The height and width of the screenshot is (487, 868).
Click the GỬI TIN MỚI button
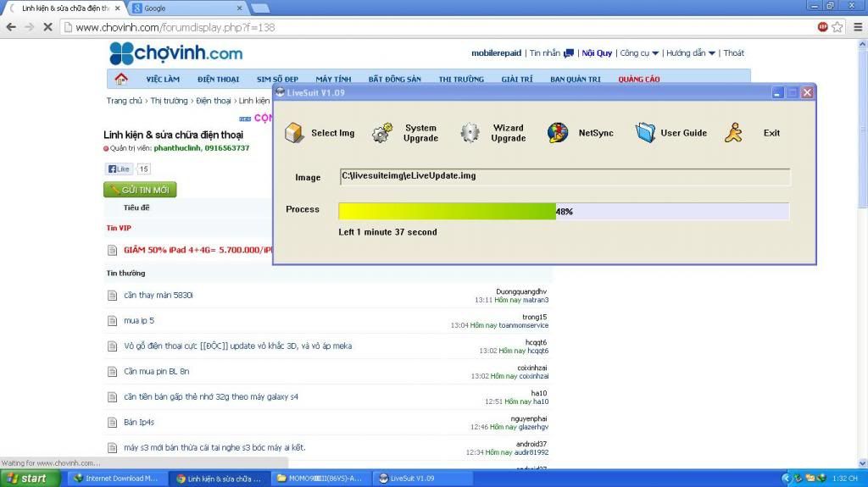[140, 190]
